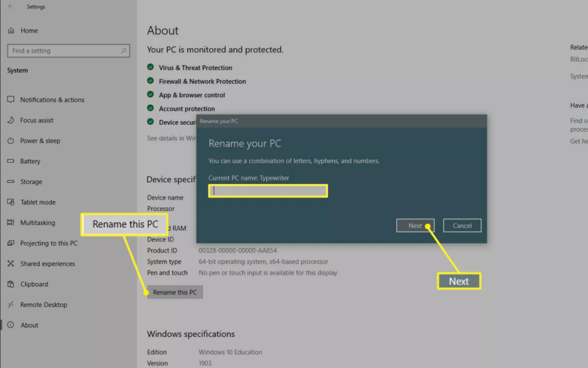Click the Account protection text
This screenshot has width=588, height=368.
point(187,109)
